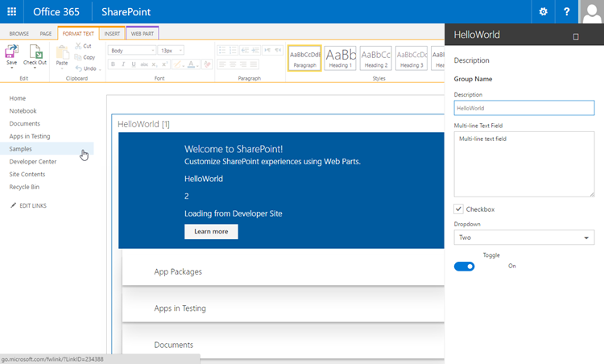The height and width of the screenshot is (364, 604).
Task: Click the Cut scissors icon
Action: point(79,46)
